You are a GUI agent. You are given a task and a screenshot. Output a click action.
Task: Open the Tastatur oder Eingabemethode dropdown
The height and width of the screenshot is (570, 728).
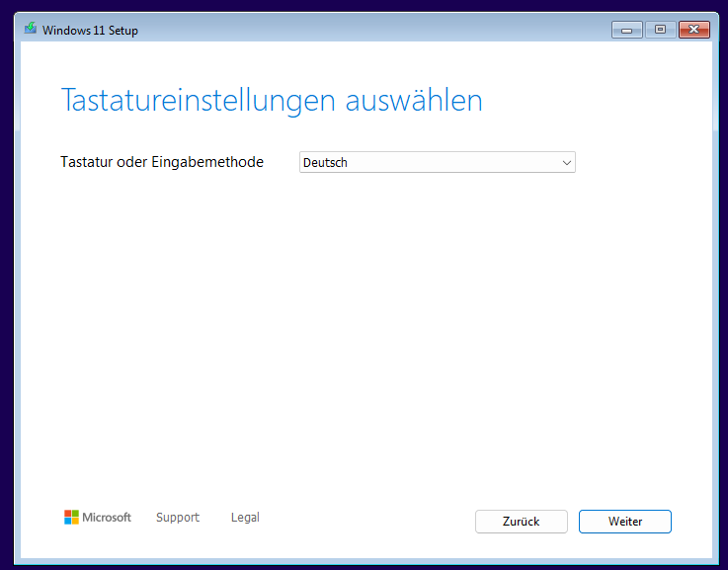(437, 162)
